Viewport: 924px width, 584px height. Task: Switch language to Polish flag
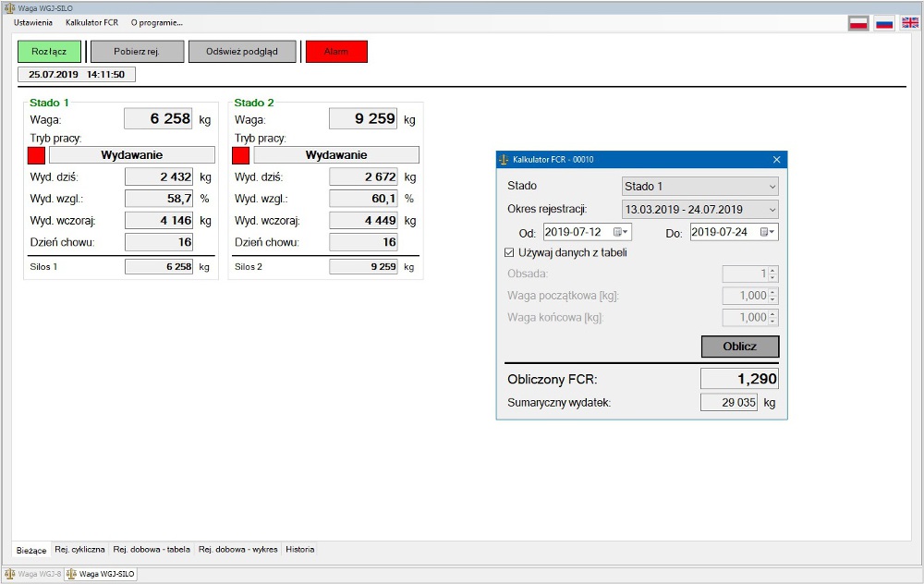(858, 23)
